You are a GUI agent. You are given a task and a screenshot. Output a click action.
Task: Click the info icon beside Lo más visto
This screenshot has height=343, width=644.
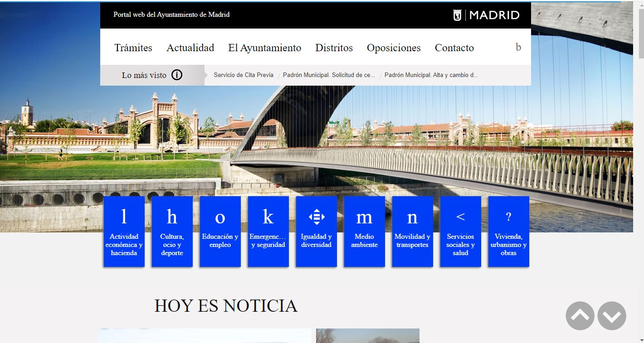tap(177, 75)
